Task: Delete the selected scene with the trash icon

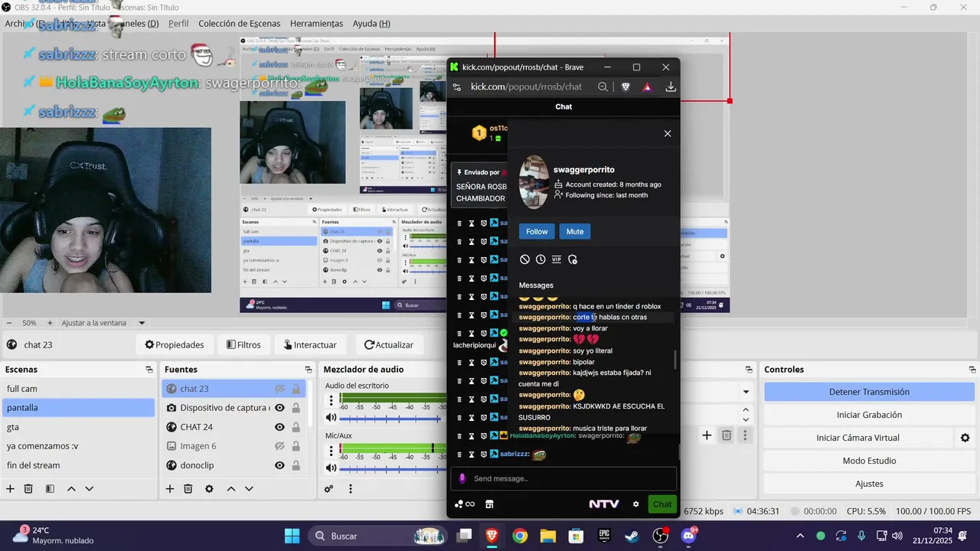Action: coord(28,489)
